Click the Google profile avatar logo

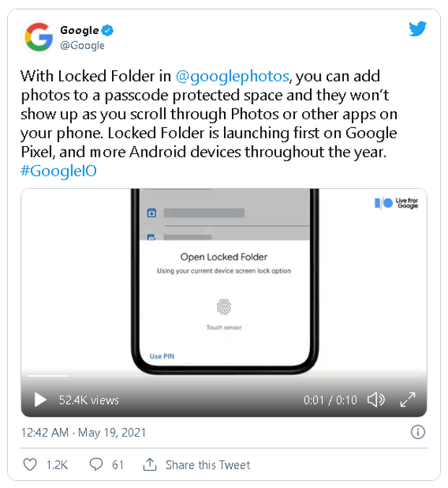[38, 36]
